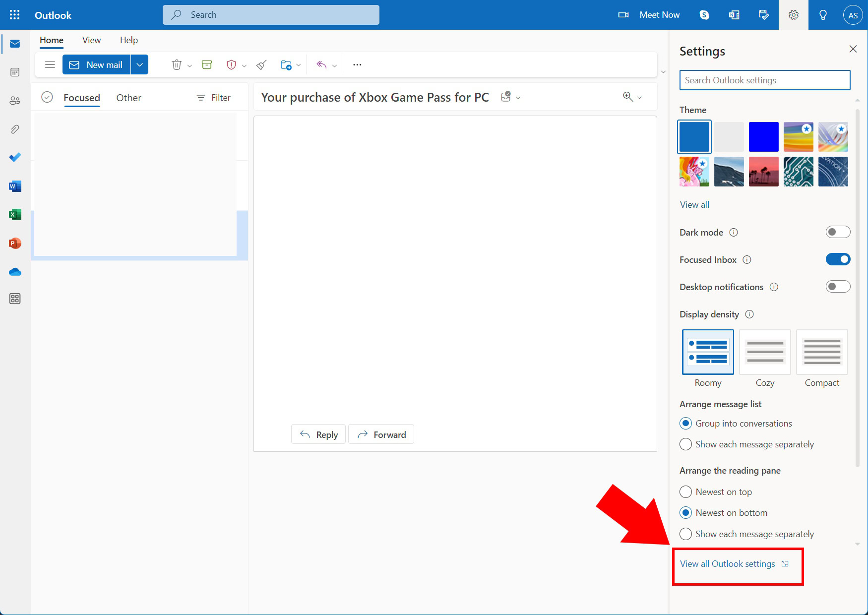Click the Archive icon in toolbar

(x=207, y=65)
